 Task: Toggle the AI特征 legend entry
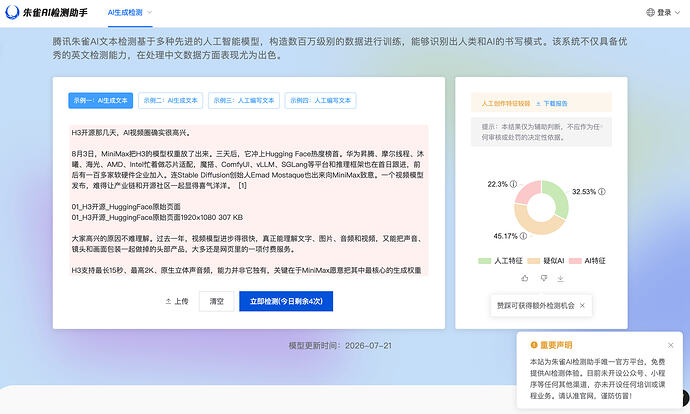pos(587,261)
